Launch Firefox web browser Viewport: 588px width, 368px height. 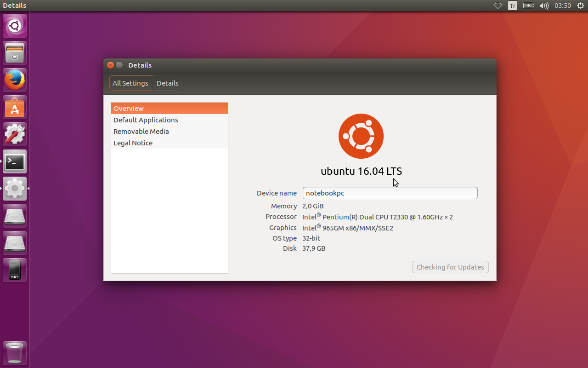pos(15,80)
